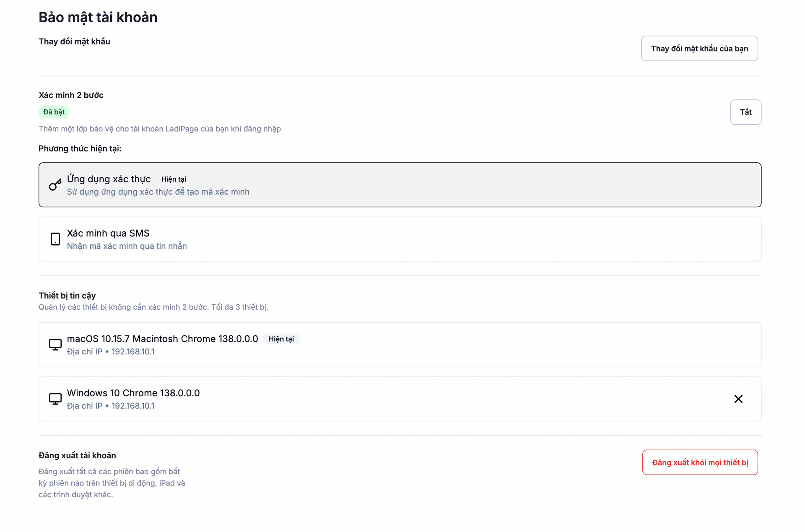Click the green "Đã bật" status badge
Image resolution: width=805 pixels, height=532 pixels.
click(x=54, y=112)
